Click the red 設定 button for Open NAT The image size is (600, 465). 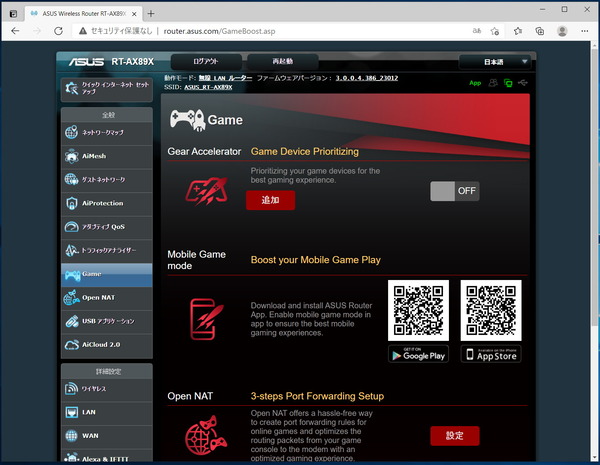point(455,436)
